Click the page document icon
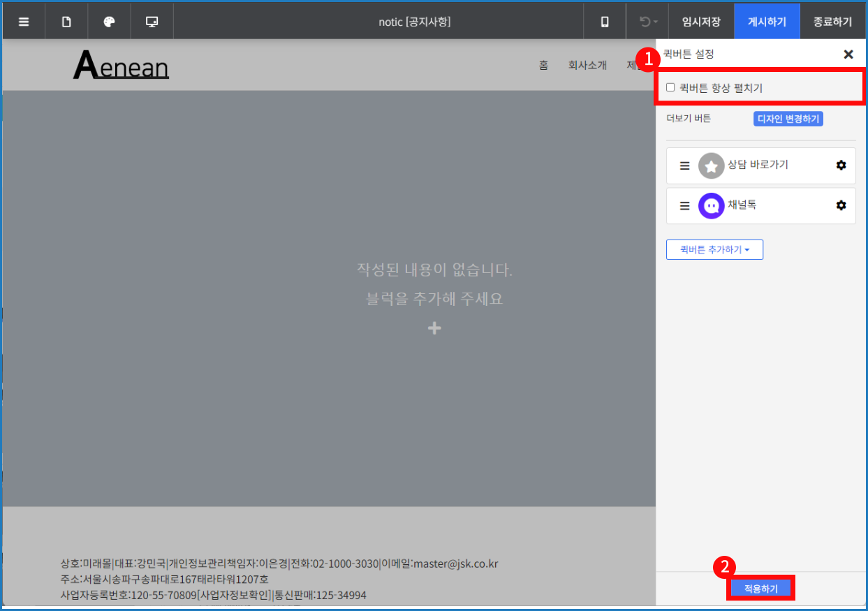 [66, 22]
